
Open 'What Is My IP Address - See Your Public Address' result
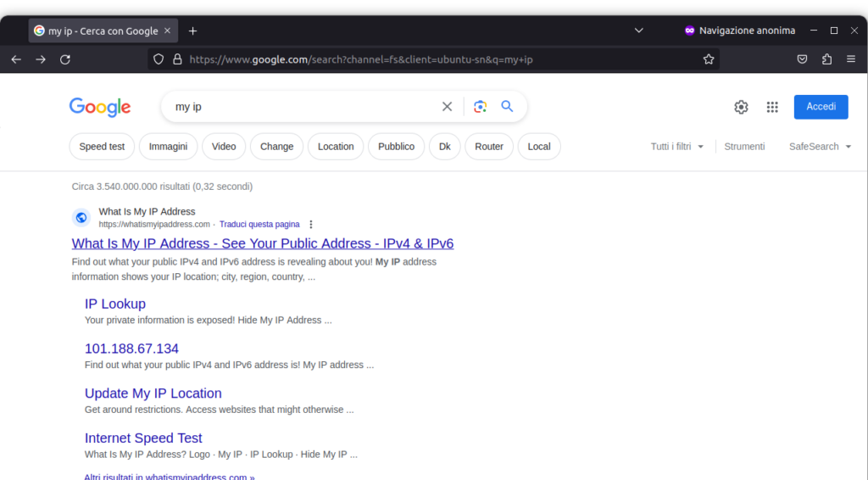tap(263, 243)
